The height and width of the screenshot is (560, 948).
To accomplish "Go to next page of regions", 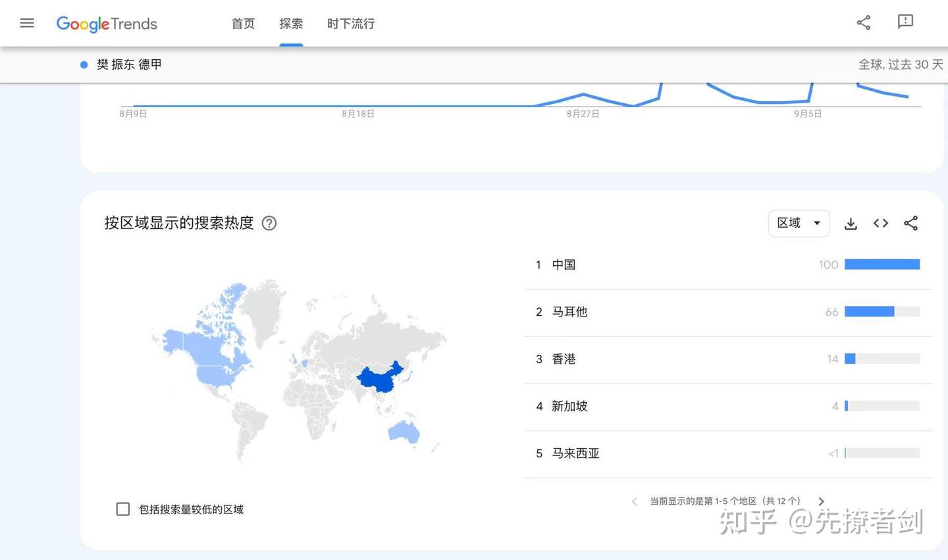I will [x=821, y=501].
